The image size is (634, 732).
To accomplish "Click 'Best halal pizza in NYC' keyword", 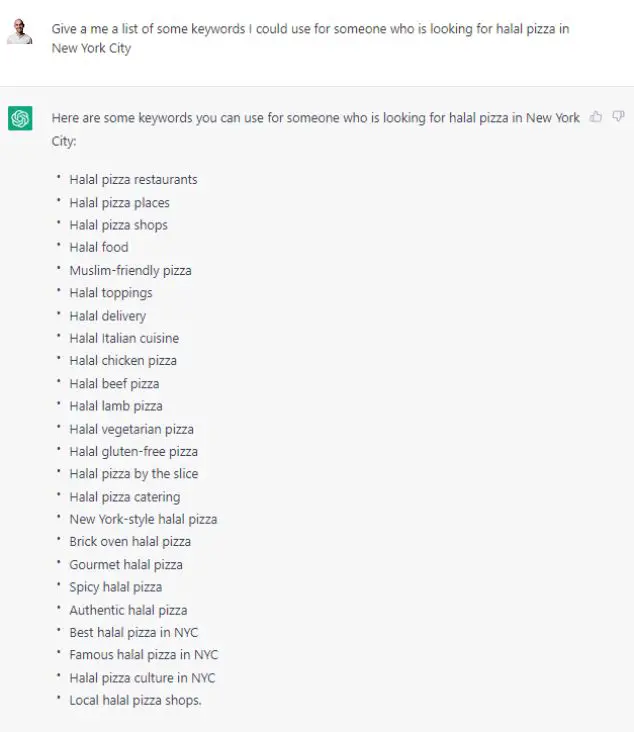I will 134,633.
